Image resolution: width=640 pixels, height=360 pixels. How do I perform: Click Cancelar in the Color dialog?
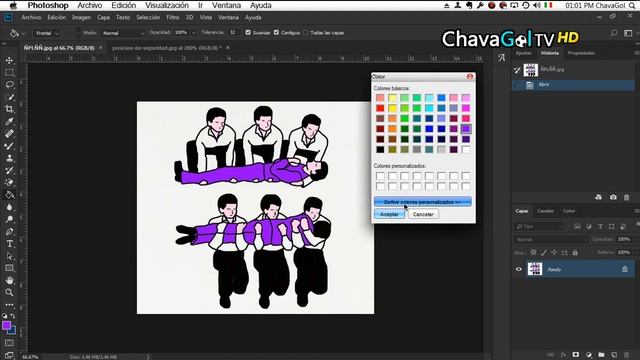[423, 214]
